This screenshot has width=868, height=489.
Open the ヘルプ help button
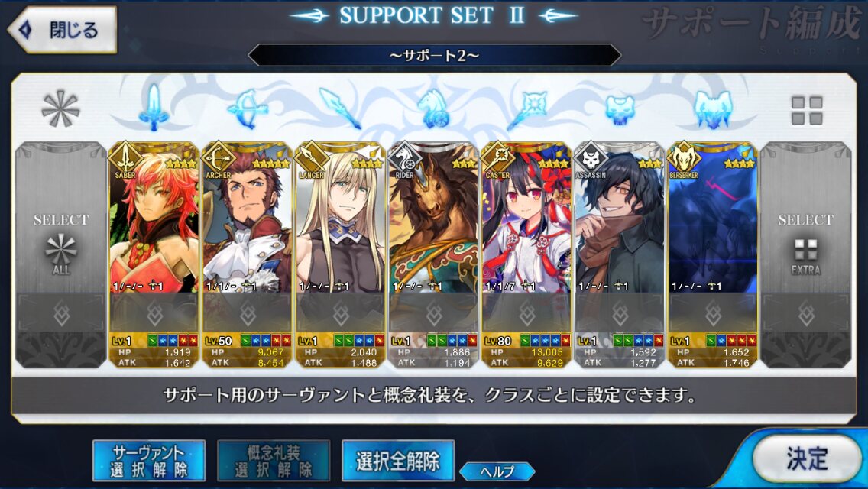tap(497, 471)
